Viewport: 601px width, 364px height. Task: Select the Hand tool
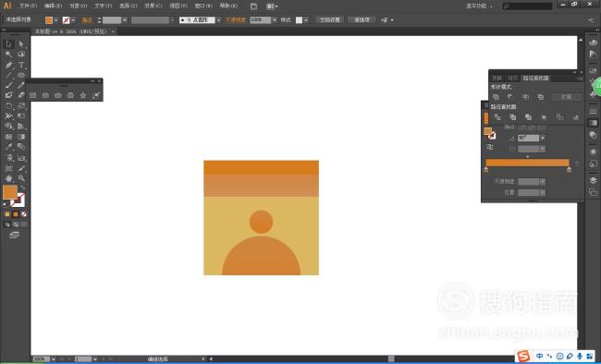[8, 178]
